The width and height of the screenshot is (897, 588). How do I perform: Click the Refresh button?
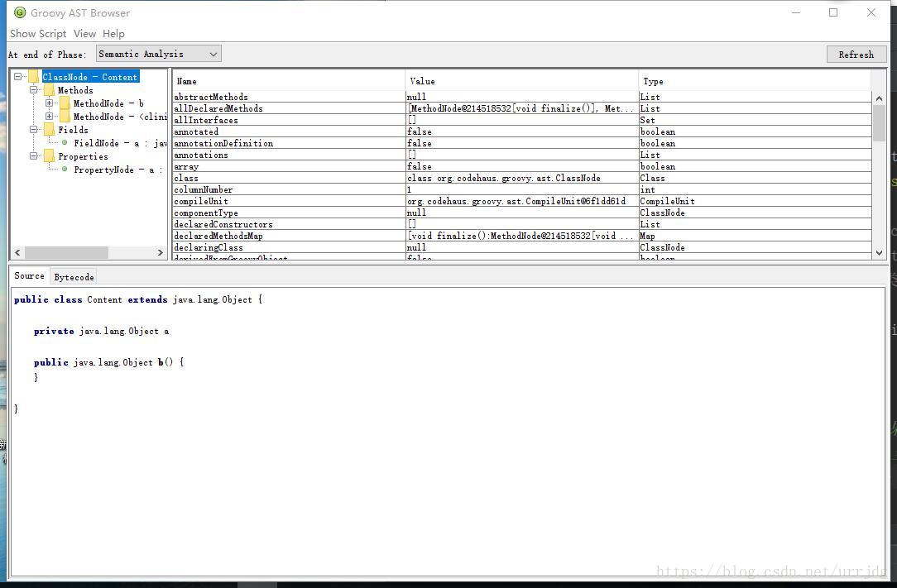[x=856, y=55]
